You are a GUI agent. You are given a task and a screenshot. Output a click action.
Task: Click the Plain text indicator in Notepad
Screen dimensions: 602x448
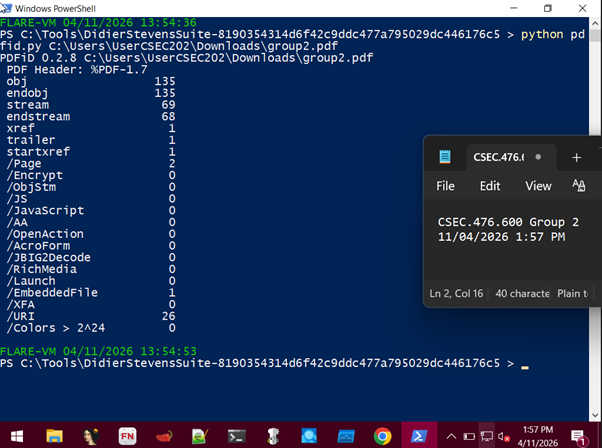(x=572, y=294)
